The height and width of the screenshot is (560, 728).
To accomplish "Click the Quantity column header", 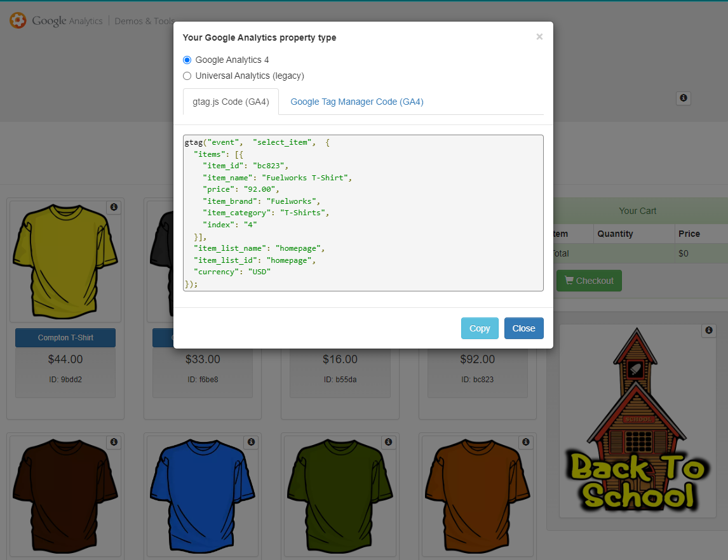I will point(615,234).
